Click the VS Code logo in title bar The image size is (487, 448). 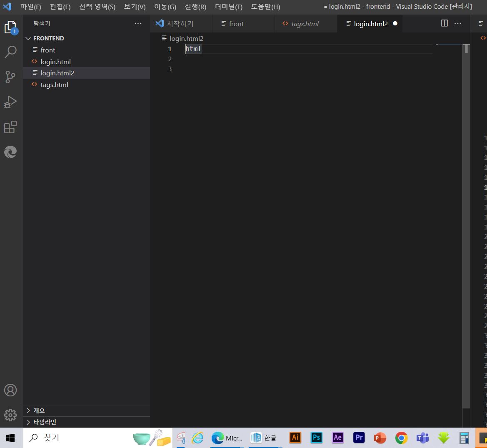[7, 7]
